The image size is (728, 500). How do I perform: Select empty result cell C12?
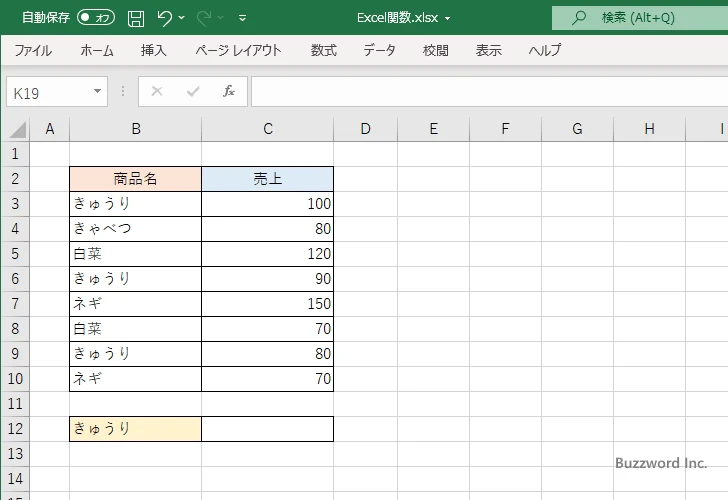coord(267,429)
